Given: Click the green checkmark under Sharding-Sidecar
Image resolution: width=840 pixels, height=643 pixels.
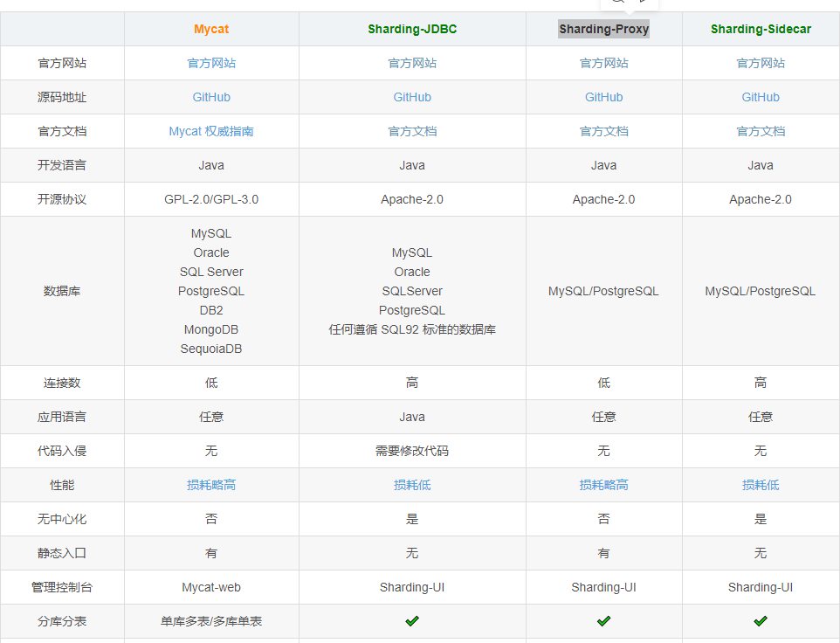Looking at the screenshot, I should [761, 621].
